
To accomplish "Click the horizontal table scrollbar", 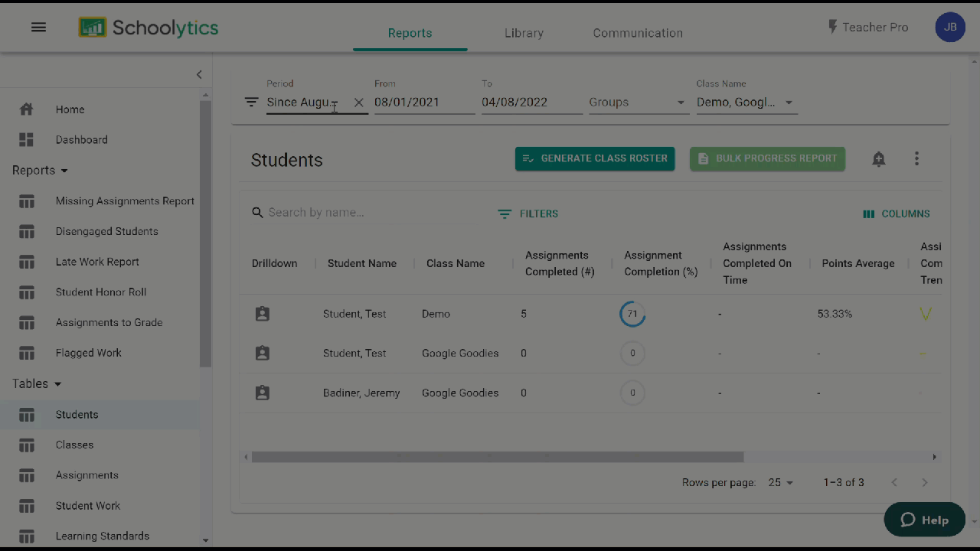I will [498, 457].
